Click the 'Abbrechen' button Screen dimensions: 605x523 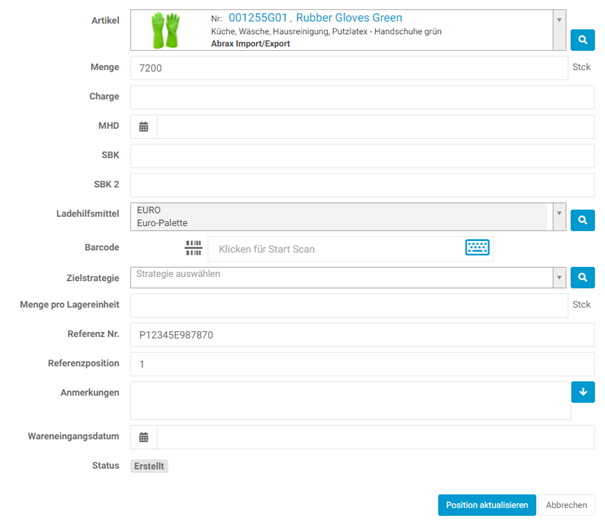coord(567,505)
